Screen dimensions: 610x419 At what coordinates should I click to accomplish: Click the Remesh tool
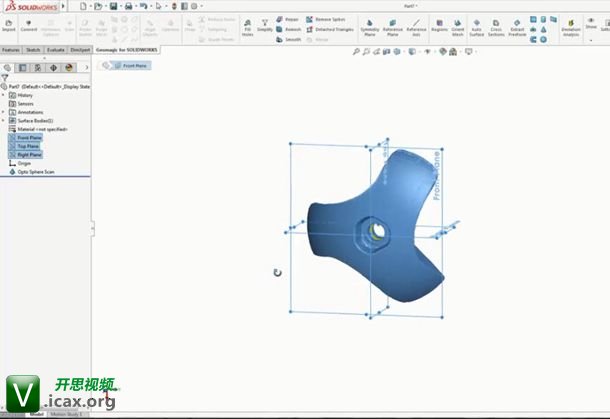pyautogui.click(x=288, y=29)
